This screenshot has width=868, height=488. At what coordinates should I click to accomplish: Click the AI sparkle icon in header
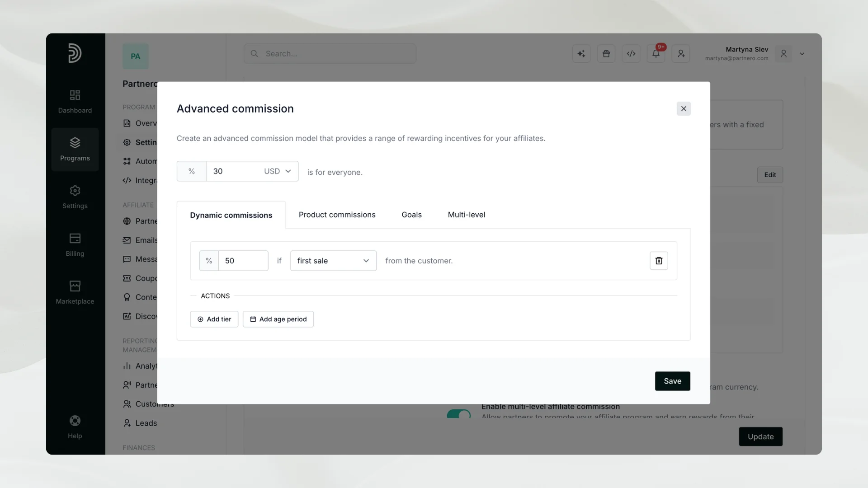click(x=581, y=54)
